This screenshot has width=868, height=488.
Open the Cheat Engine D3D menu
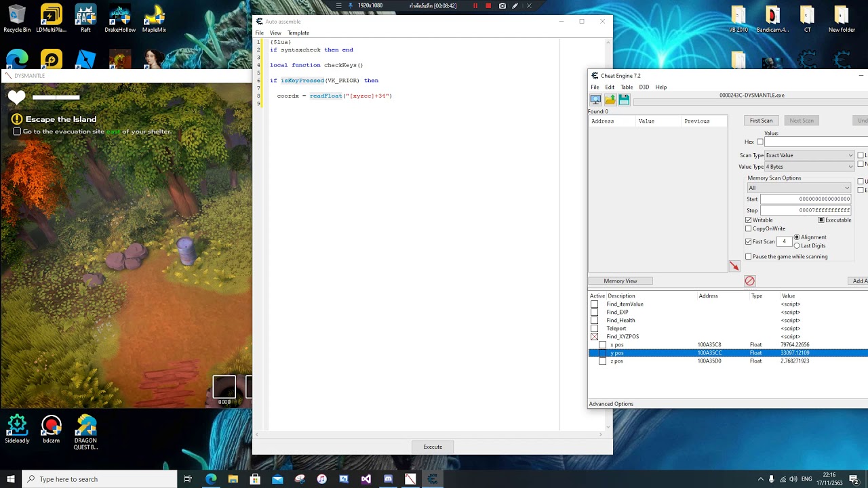(x=644, y=87)
